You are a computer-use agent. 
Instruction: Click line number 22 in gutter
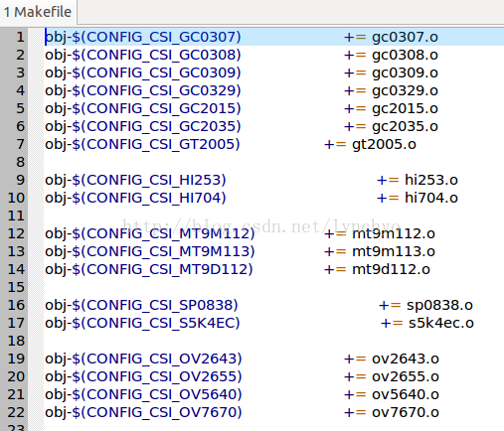[x=16, y=412]
